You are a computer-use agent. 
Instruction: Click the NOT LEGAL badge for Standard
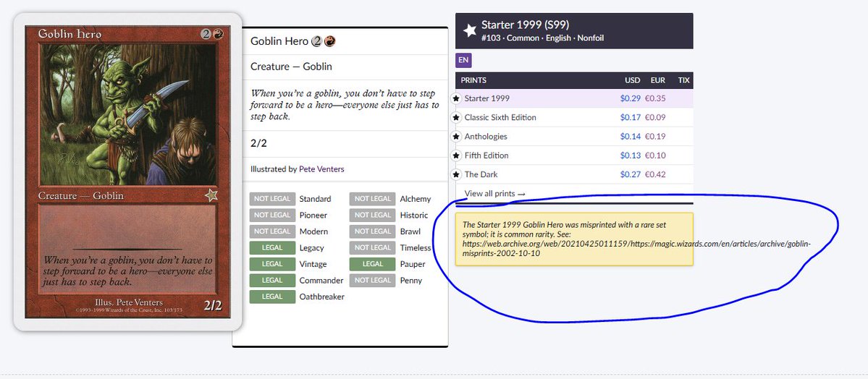271,199
